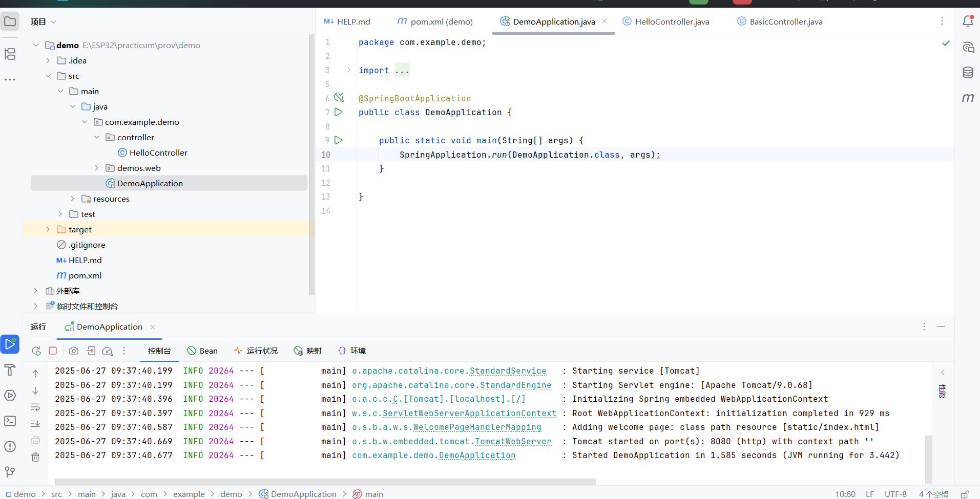This screenshot has width=980, height=499.
Task: Click the StandardService link in console
Action: click(x=508, y=371)
